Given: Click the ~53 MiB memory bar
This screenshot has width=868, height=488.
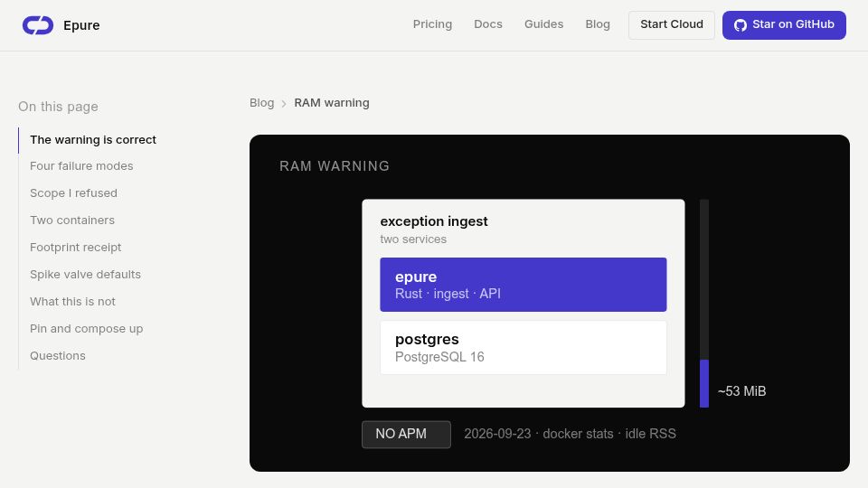Looking at the screenshot, I should point(704,383).
